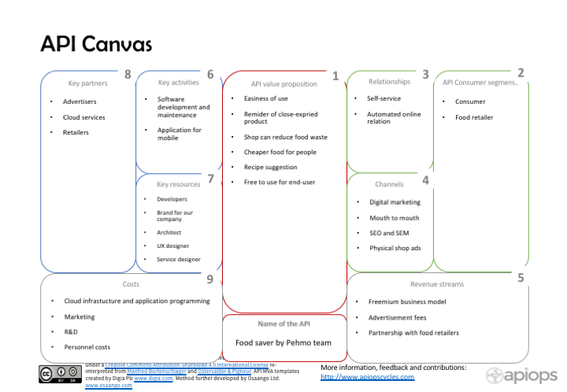Click the Retailers bullet under Key partners

click(x=76, y=132)
